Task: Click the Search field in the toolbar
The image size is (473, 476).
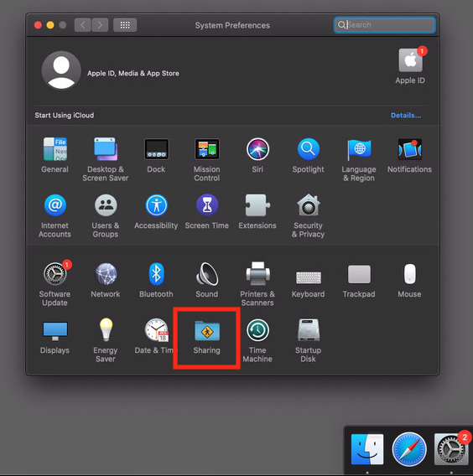Action: 385,25
